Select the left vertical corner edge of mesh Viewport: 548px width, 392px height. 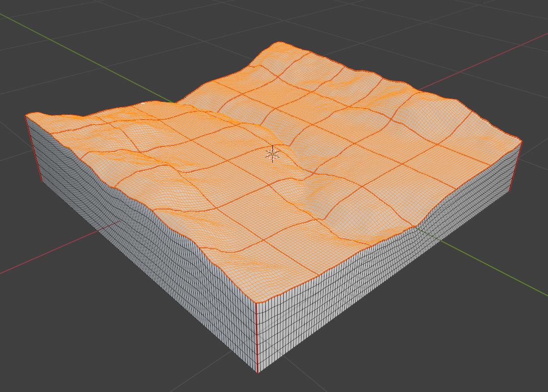tap(33, 147)
